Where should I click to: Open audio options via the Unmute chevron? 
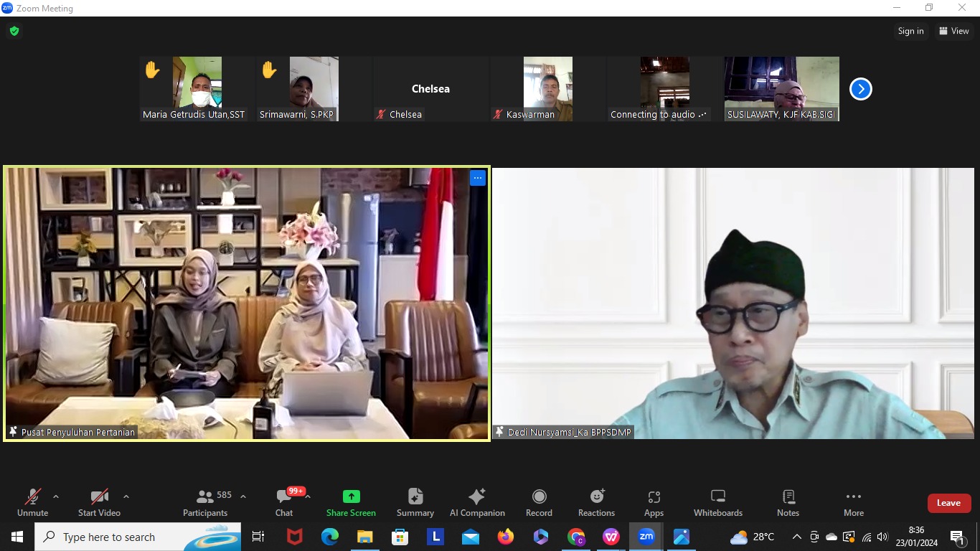57,495
